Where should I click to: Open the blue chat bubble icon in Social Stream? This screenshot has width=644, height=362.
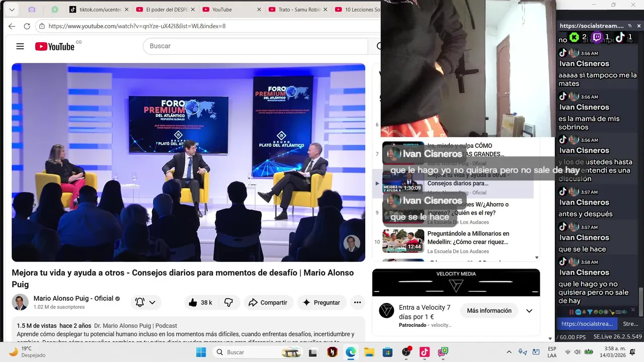pyautogui.click(x=578, y=312)
